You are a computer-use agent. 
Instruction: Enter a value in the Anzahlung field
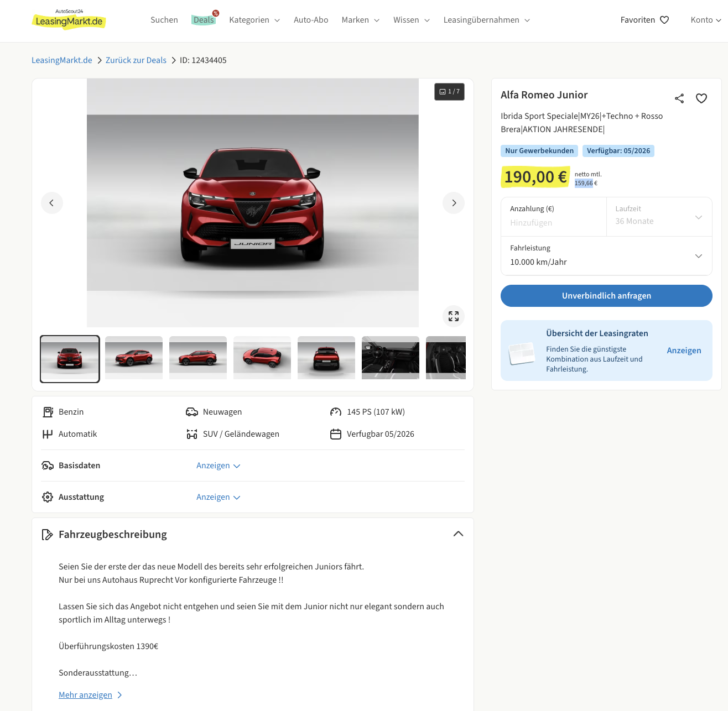point(553,222)
